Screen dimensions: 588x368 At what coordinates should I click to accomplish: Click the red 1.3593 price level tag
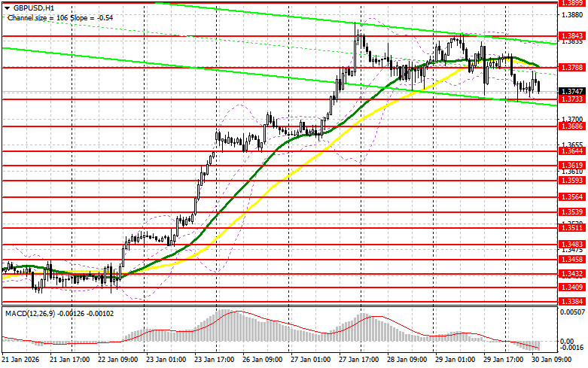coord(571,180)
